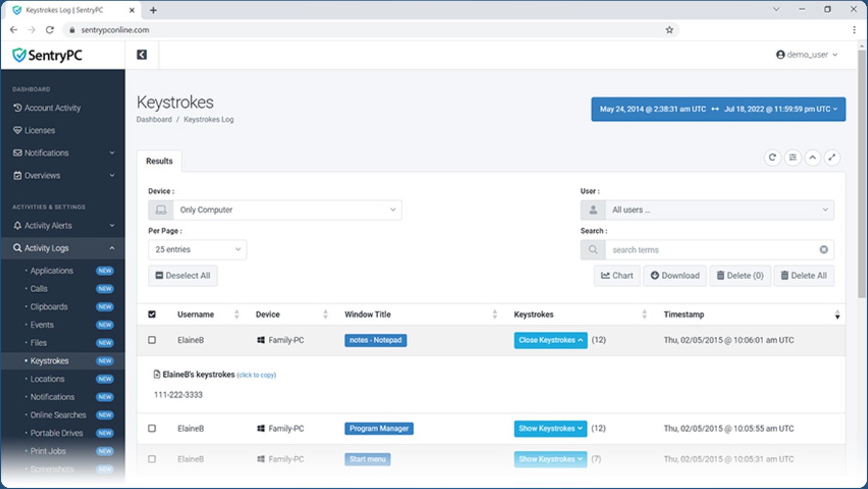Open the Chart view for keystrokes

[x=616, y=275]
